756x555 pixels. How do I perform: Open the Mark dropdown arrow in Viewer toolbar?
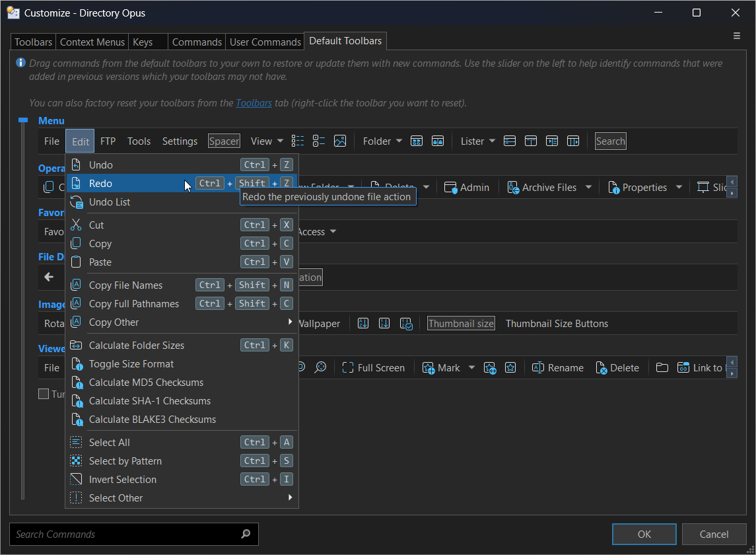click(471, 368)
